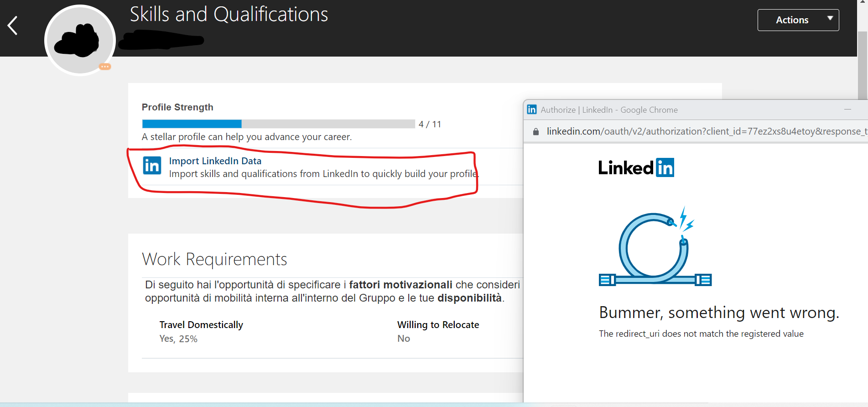Click the "Skills and Qualifications" page title
The width and height of the screenshot is (868, 407).
pyautogui.click(x=229, y=14)
